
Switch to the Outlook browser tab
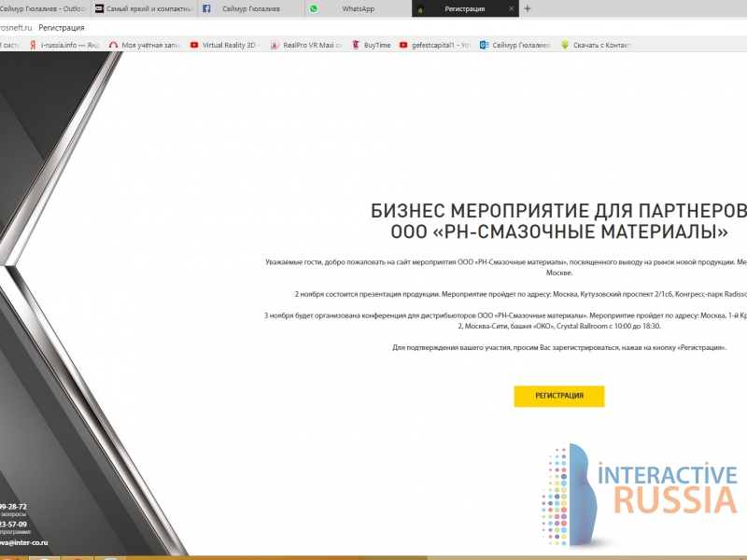click(x=44, y=8)
